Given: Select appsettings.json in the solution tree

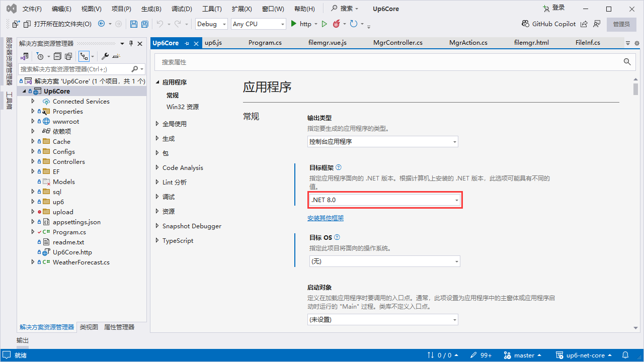Looking at the screenshot, I should (x=76, y=222).
